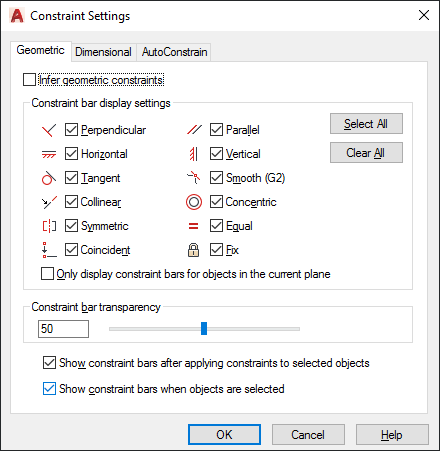This screenshot has height=451, width=440.
Task: Click the Collinear constraint icon
Action: tap(49, 202)
